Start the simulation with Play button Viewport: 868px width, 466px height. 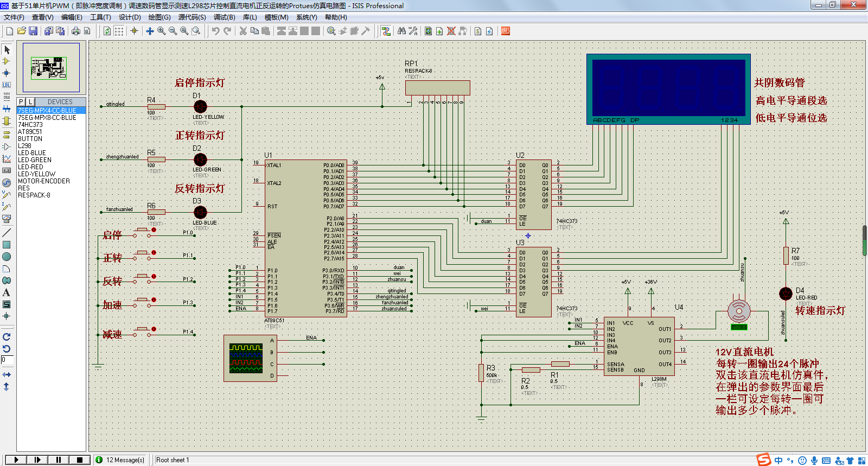tap(16, 459)
